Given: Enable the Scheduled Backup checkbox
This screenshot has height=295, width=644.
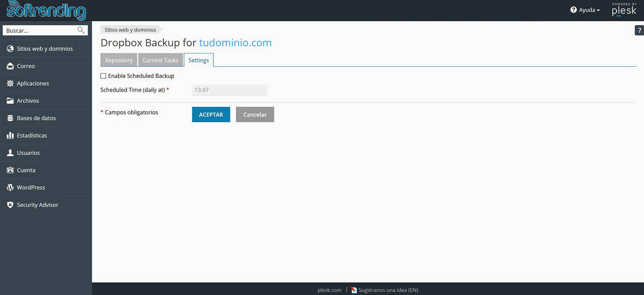Looking at the screenshot, I should [x=103, y=76].
